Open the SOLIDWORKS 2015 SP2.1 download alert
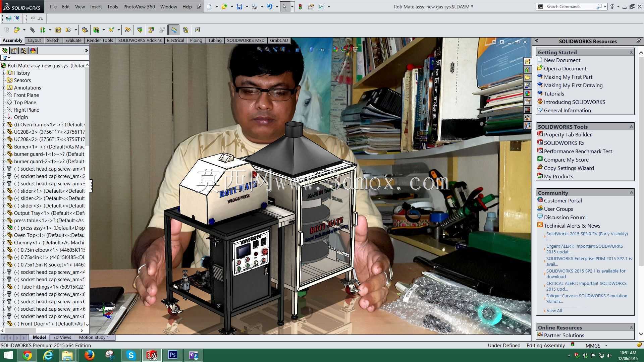Screen dimensions: 644x362 coord(586,274)
